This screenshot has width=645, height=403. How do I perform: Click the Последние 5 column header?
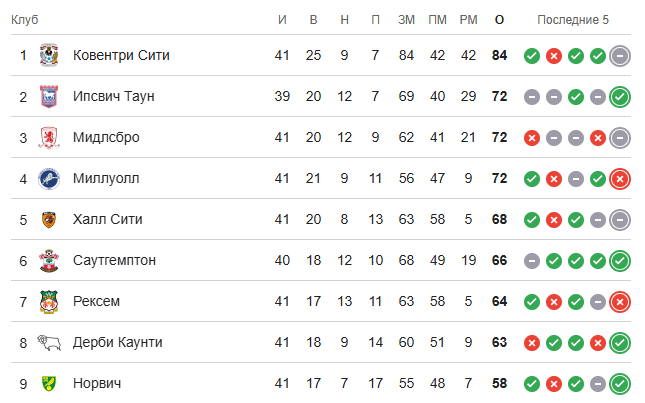coord(573,20)
